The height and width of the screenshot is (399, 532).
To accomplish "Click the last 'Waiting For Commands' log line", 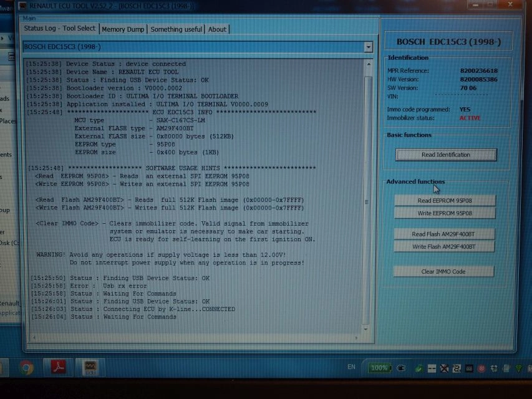I will click(x=104, y=317).
